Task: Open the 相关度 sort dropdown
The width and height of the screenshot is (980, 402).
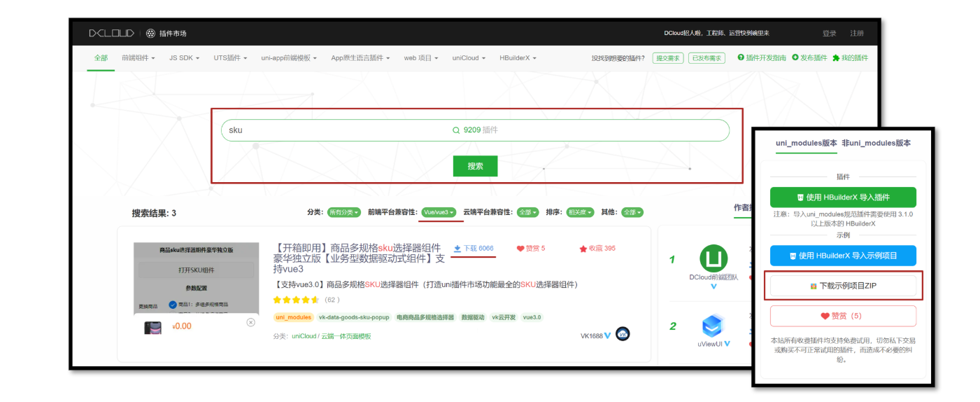Action: pyautogui.click(x=580, y=212)
